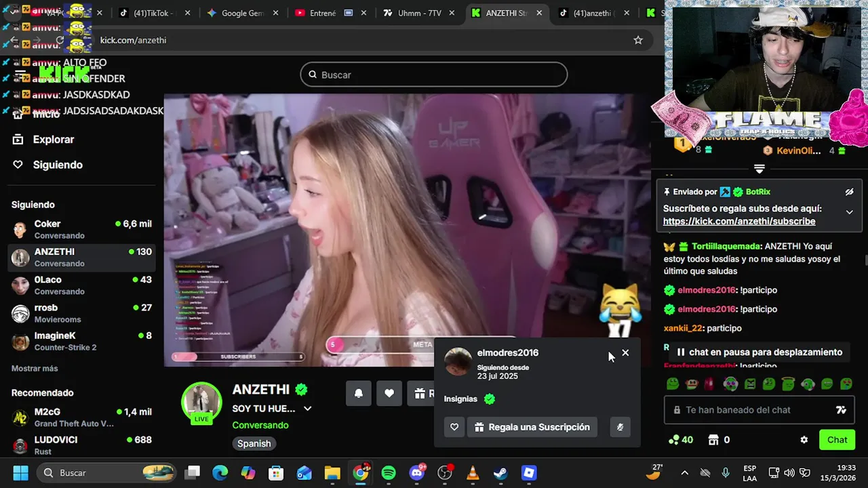This screenshot has height=488, width=868.
Task: Open chat settings gear icon
Action: click(x=804, y=440)
